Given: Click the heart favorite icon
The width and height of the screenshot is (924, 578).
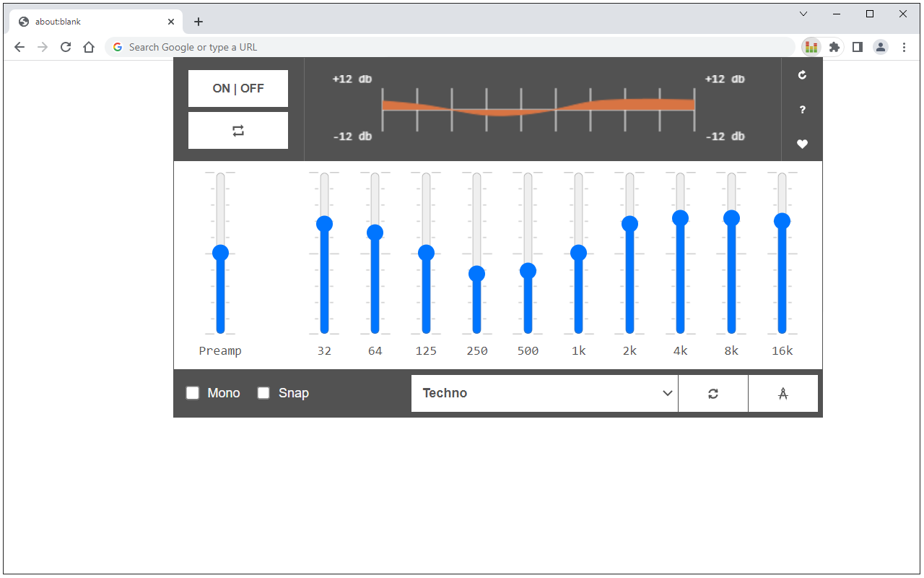Looking at the screenshot, I should (x=802, y=144).
